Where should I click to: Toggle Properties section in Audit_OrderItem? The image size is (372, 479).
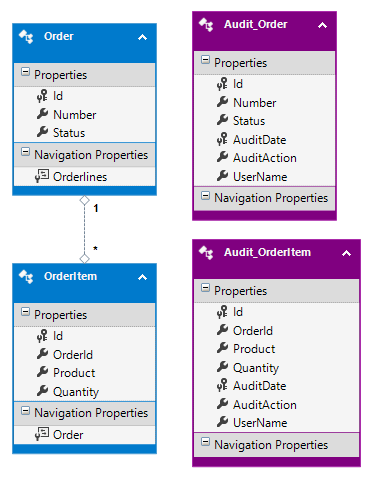pyautogui.click(x=205, y=288)
